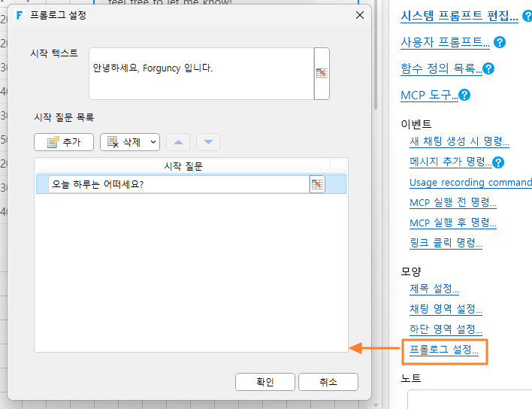Click the cell picker icon in 오늘 하루는 어떠세요 row
The image size is (532, 409).
[317, 184]
